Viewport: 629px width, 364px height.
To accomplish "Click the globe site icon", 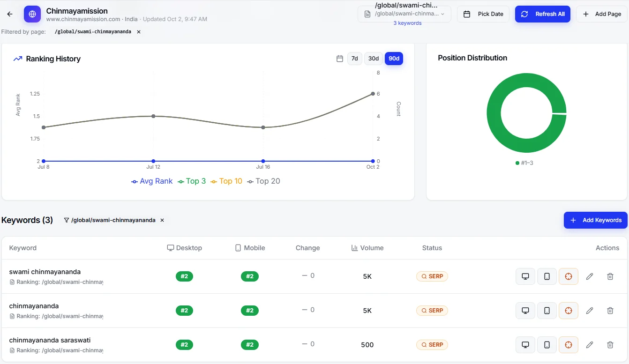I will coord(32,14).
